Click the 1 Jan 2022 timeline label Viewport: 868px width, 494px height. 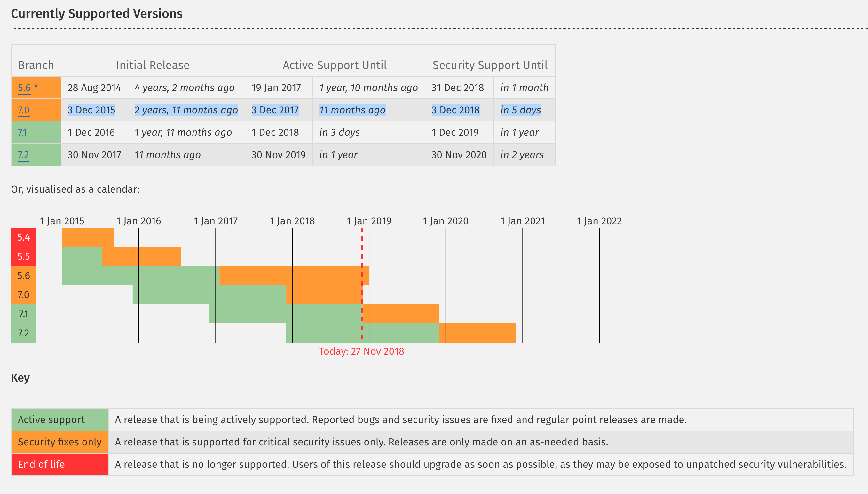599,221
